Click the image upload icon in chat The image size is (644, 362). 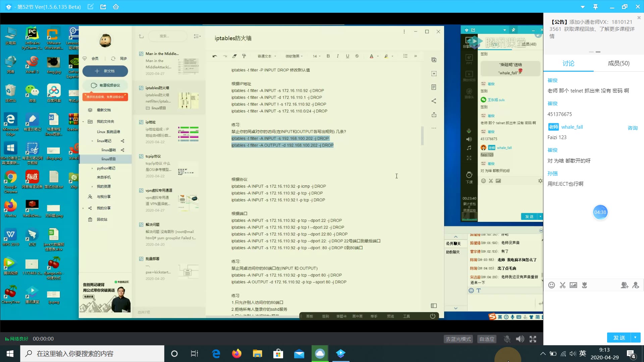574,285
